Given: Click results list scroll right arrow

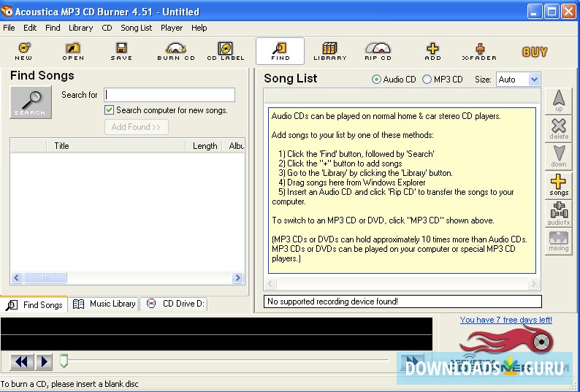Looking at the screenshot, I should tap(237, 277).
